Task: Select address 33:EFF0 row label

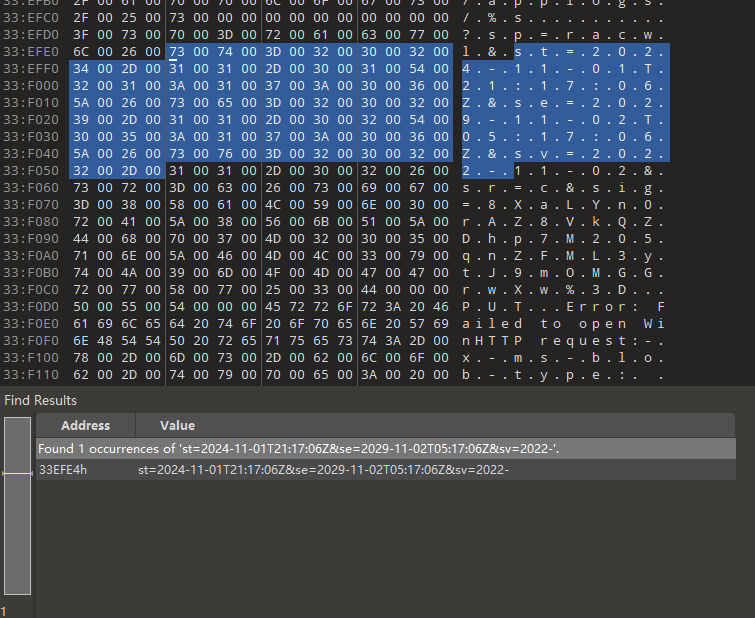Action: (x=31, y=69)
